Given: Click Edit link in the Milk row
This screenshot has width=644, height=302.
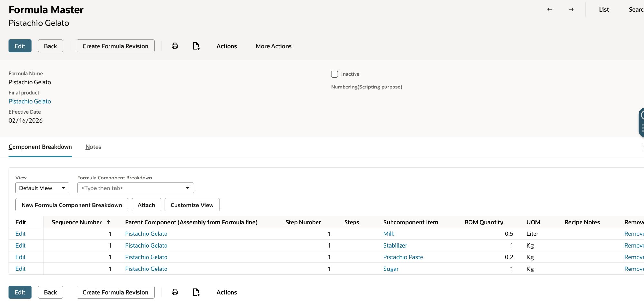Looking at the screenshot, I should (x=20, y=234).
